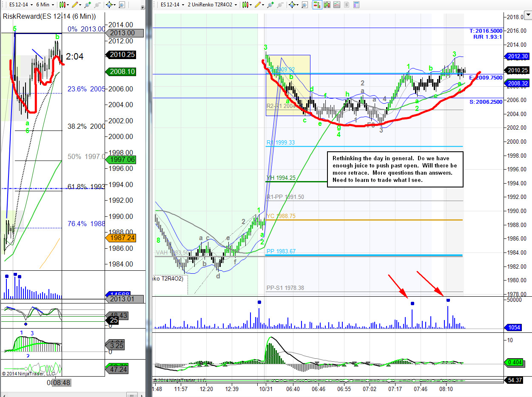The image size is (532, 397).
Task: Click the 23.6% Fibonacci level label
Action: click(x=86, y=89)
